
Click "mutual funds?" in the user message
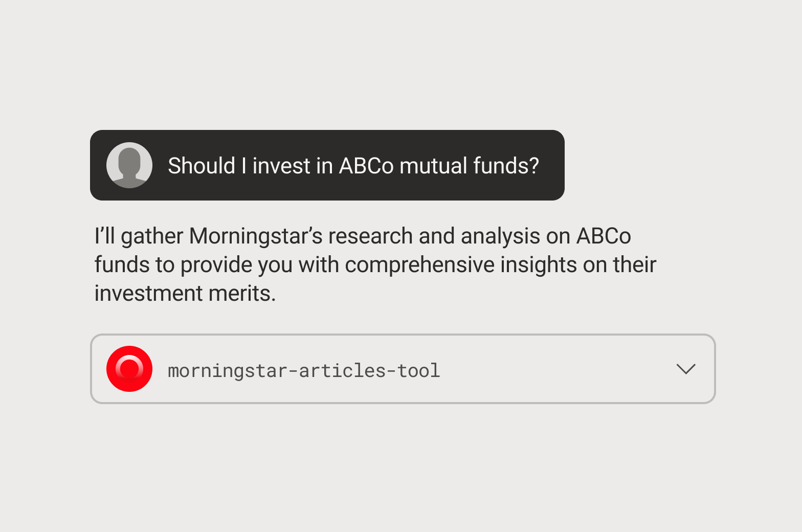coord(469,166)
